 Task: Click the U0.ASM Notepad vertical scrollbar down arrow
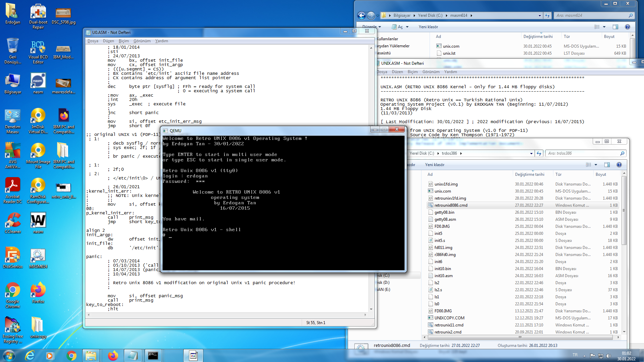(x=371, y=309)
